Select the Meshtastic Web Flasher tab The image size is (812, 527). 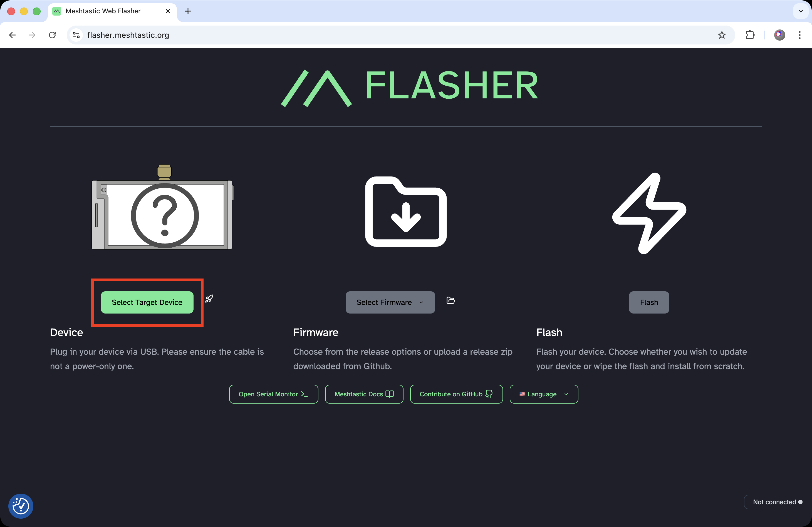pyautogui.click(x=103, y=11)
